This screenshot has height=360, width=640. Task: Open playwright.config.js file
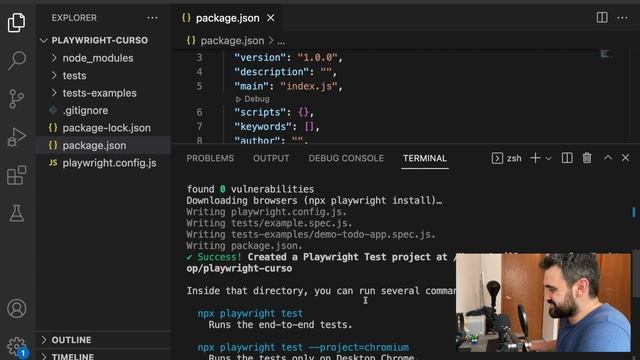point(109,163)
